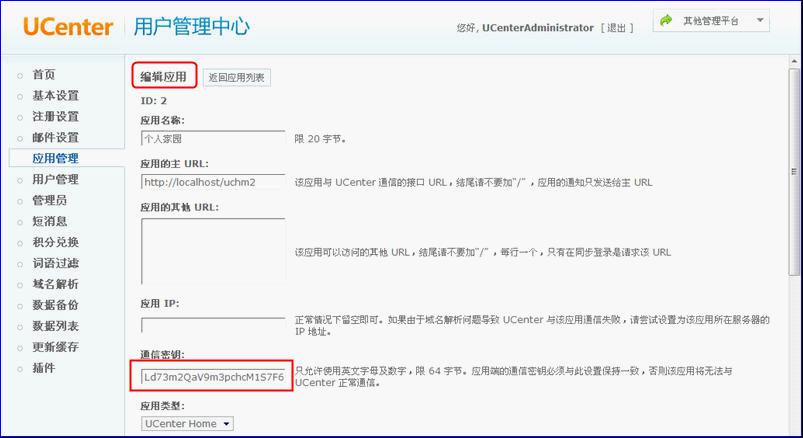Click the 限 20 字节 hint text

320,139
